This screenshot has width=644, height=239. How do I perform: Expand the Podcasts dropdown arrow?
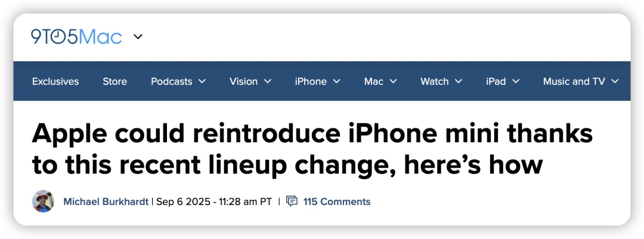point(202,81)
